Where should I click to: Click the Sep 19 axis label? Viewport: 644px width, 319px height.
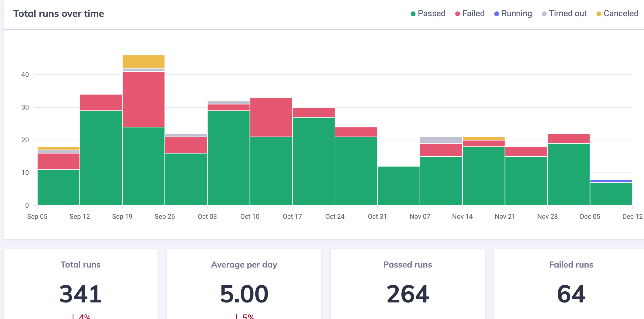(122, 216)
